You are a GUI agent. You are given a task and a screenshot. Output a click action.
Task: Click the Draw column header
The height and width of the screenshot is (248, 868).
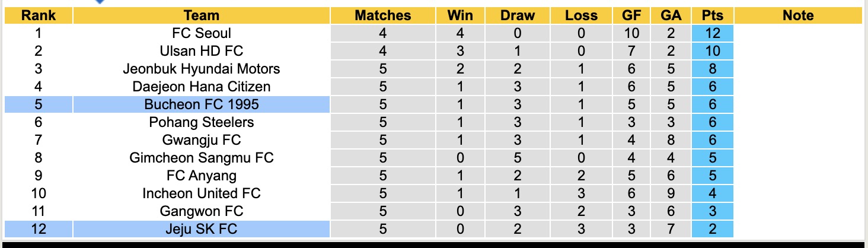[x=517, y=15]
